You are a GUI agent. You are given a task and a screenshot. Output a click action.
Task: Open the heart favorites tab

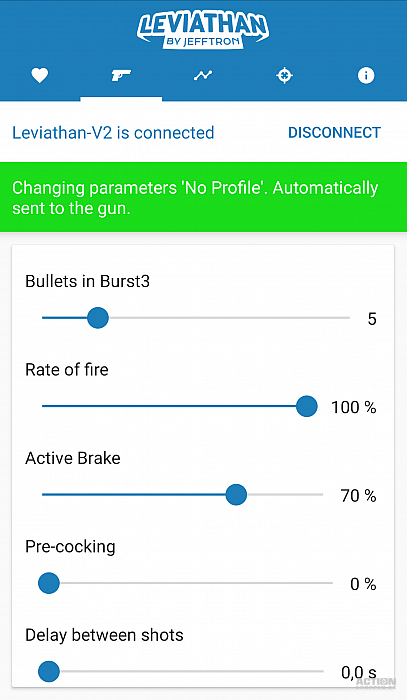click(x=40, y=75)
